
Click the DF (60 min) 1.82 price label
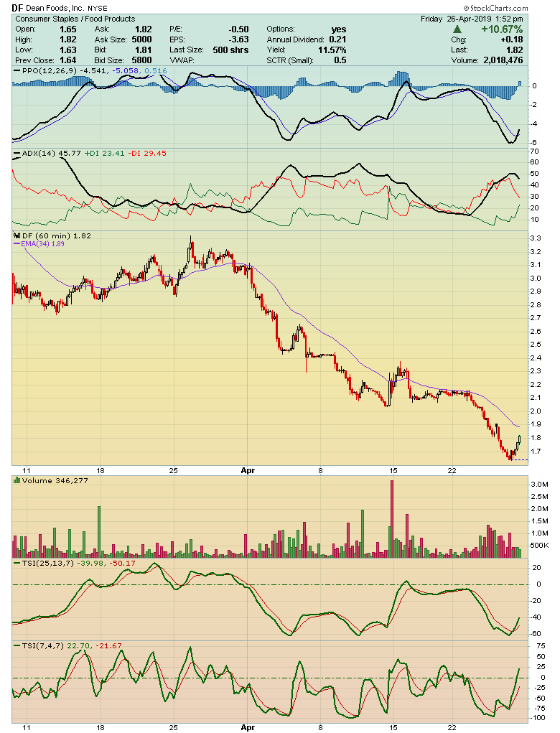[x=57, y=236]
